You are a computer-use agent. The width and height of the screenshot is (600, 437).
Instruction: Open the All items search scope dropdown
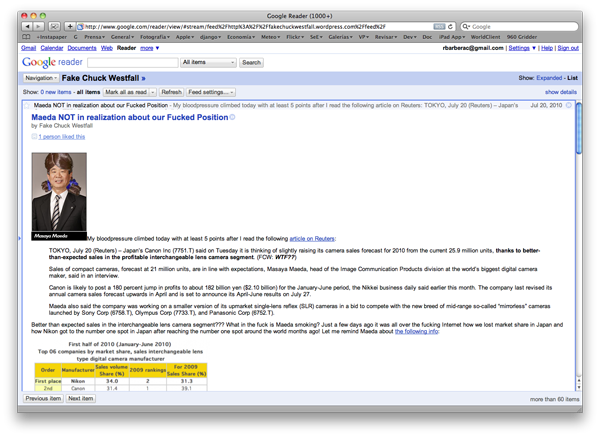click(x=209, y=62)
